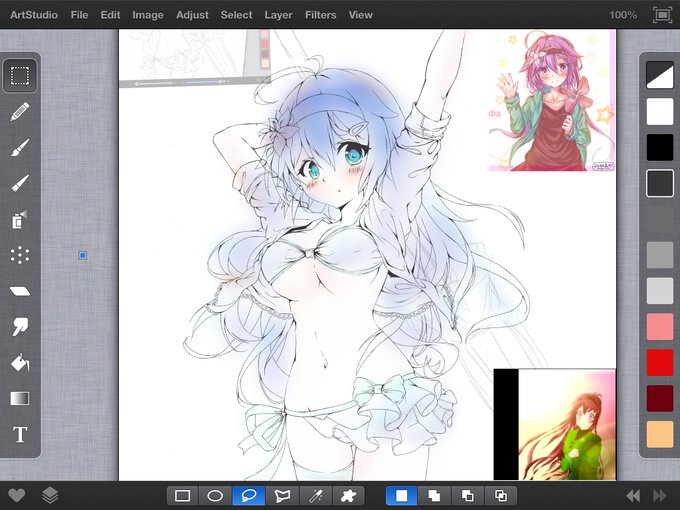
Task: Open the Layer menu
Action: (278, 15)
